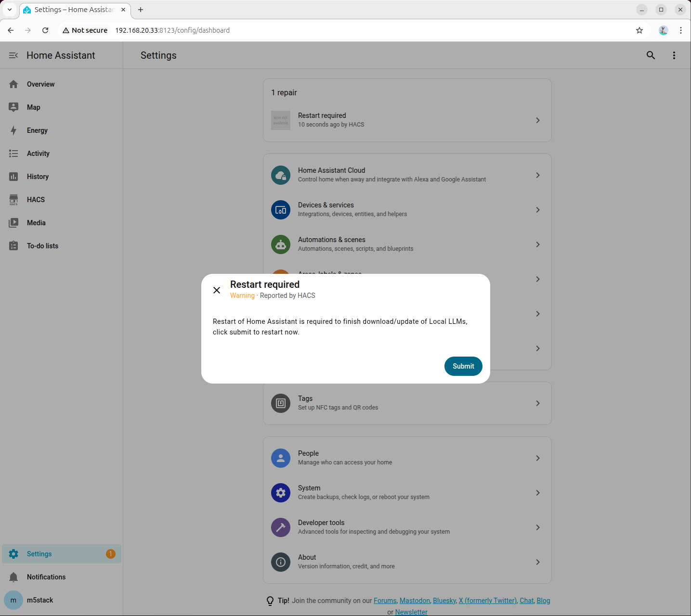The width and height of the screenshot is (691, 616).
Task: Click the Home Assistant Cloud icon
Action: click(x=281, y=175)
